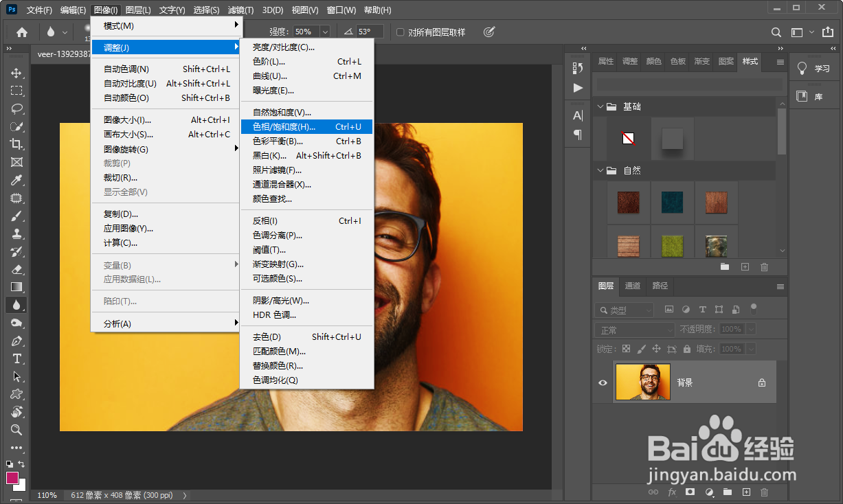This screenshot has width=843, height=504.
Task: Select the Gradient tool
Action: pos(16,287)
